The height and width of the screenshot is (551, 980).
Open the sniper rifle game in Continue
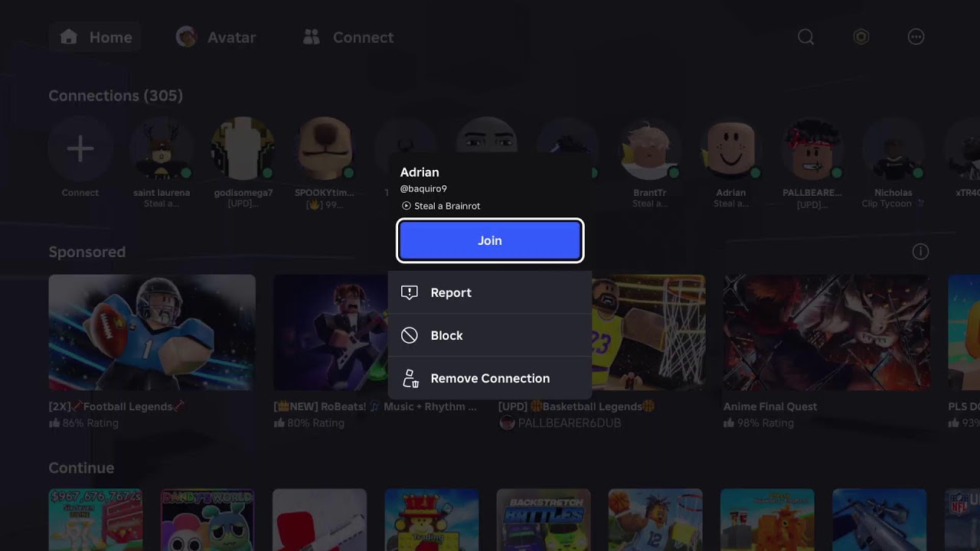[879, 520]
